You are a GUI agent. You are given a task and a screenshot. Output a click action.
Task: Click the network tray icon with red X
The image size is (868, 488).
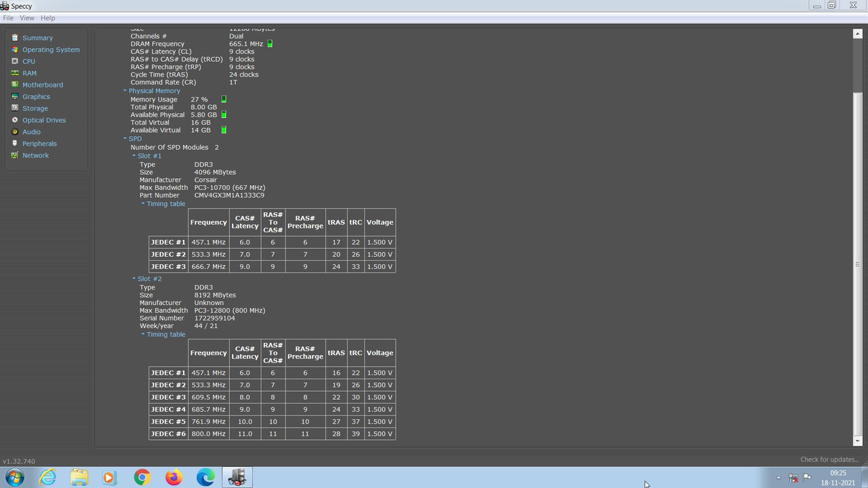pyautogui.click(x=793, y=478)
